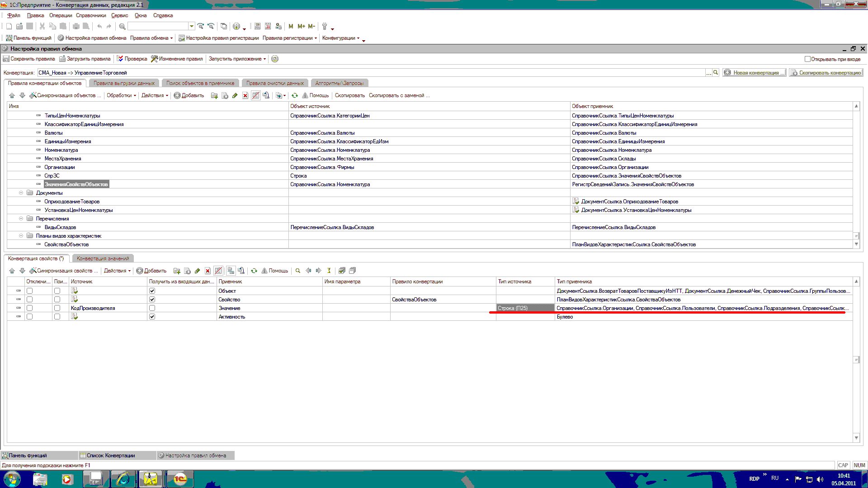The height and width of the screenshot is (488, 868).
Task: Click 'Скопировать с заменой ...' button
Action: pyautogui.click(x=399, y=95)
